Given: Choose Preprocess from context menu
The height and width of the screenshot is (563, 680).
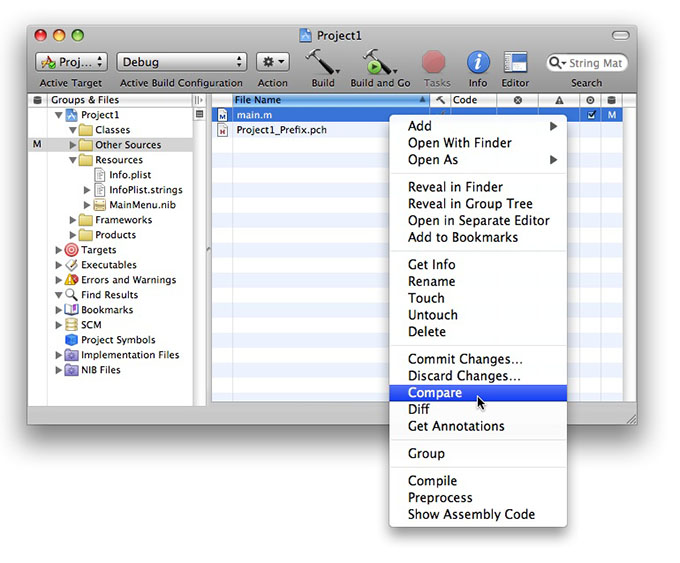Looking at the screenshot, I should [x=478, y=498].
